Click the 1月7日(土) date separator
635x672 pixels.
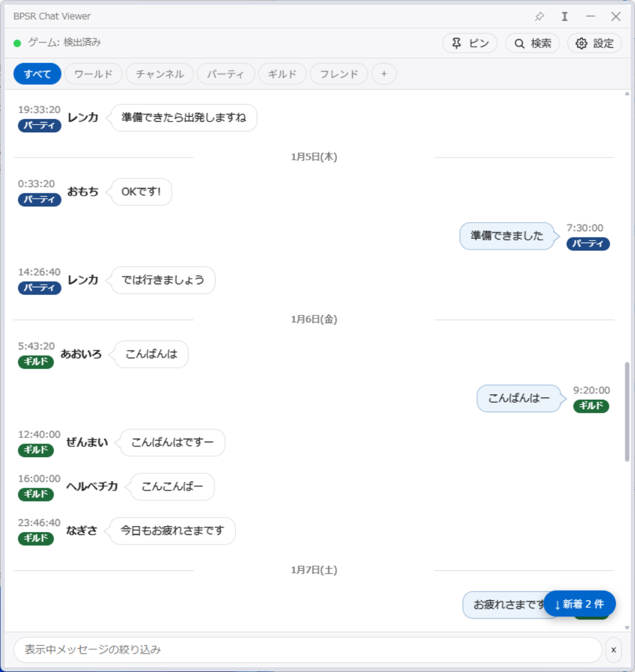tap(314, 570)
